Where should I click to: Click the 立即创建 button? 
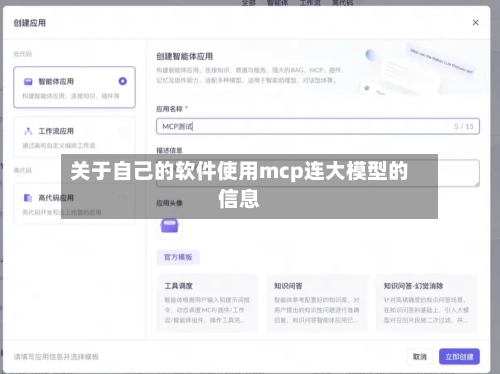(459, 357)
